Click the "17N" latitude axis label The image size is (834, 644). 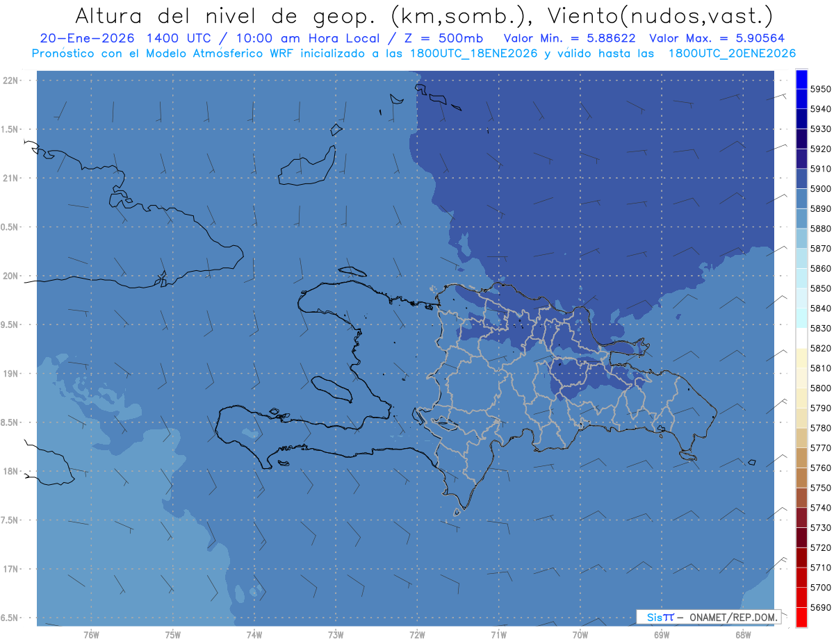click(x=10, y=569)
